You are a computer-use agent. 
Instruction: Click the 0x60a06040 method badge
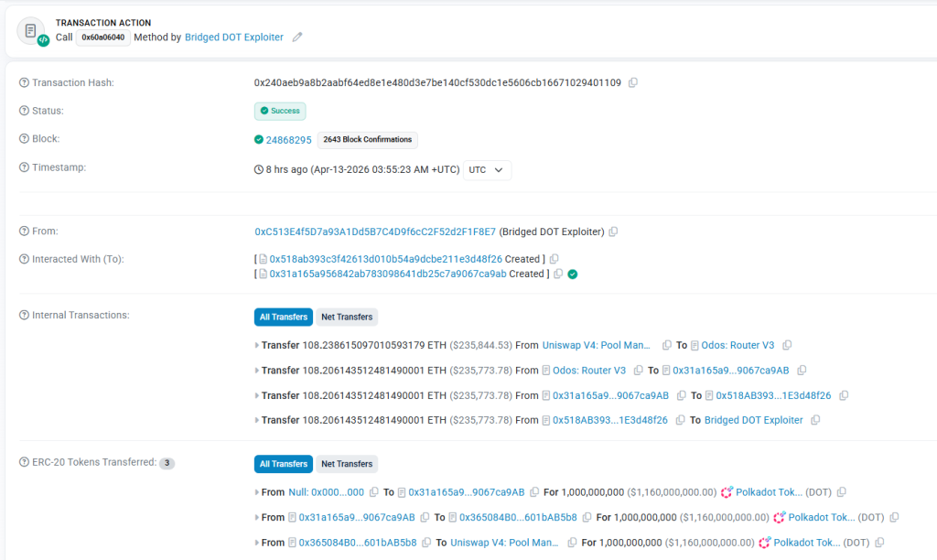tap(103, 38)
